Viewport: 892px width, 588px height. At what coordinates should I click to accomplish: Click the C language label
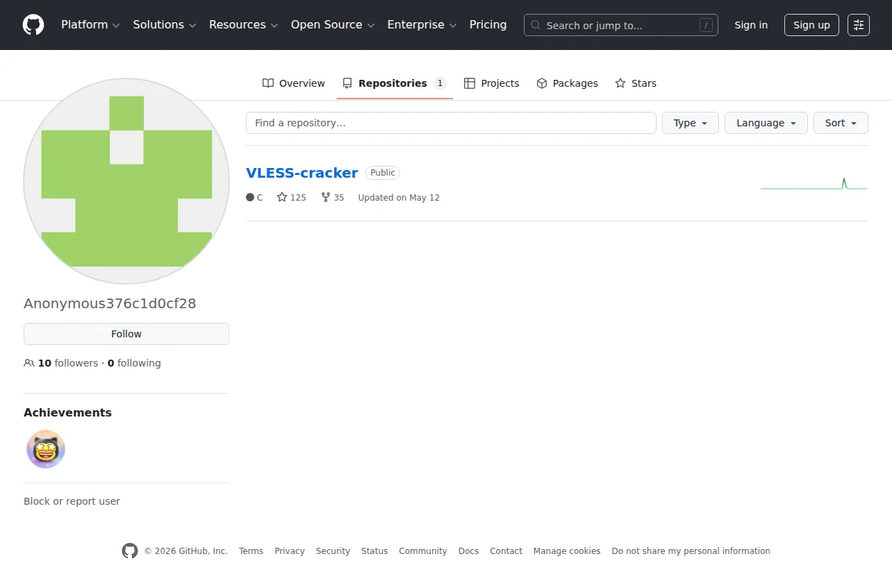click(254, 197)
